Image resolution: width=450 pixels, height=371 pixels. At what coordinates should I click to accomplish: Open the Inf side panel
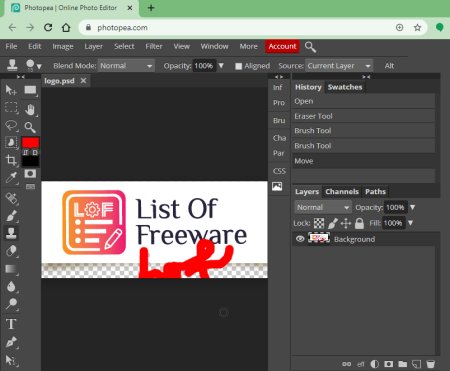(x=278, y=87)
